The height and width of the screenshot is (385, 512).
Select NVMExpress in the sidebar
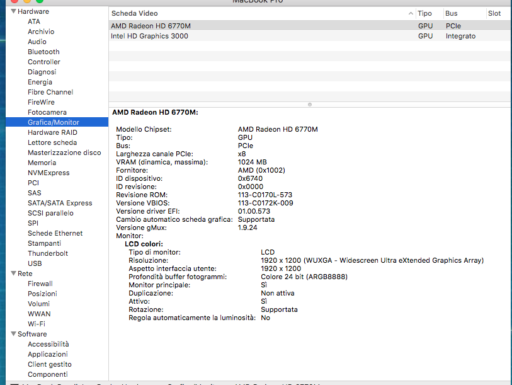48,173
